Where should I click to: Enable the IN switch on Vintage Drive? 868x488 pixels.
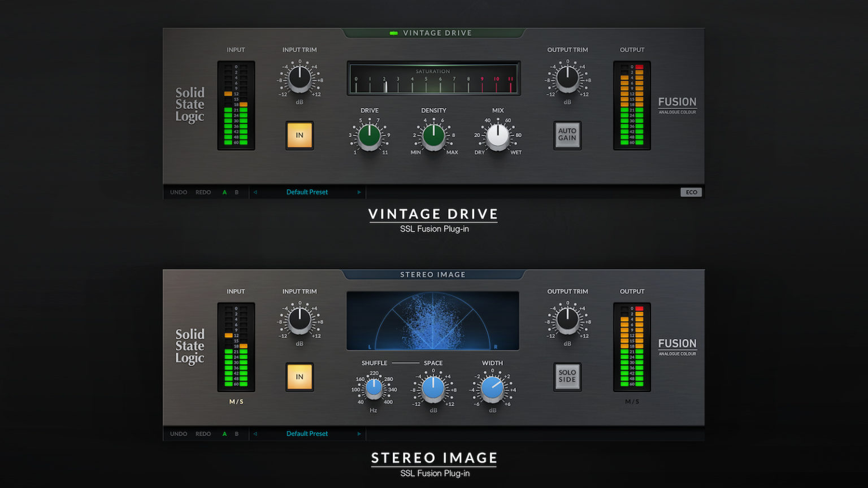pos(299,136)
